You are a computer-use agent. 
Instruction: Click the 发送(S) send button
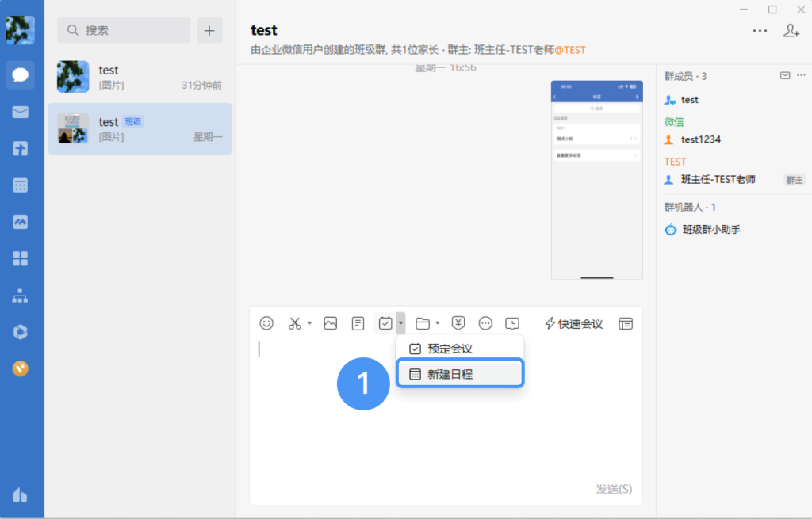[x=615, y=489]
